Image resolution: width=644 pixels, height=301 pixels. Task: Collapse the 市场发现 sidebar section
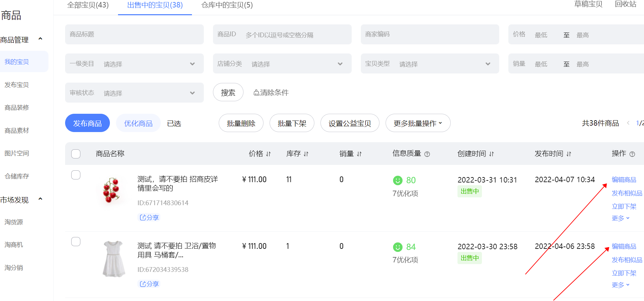click(40, 199)
